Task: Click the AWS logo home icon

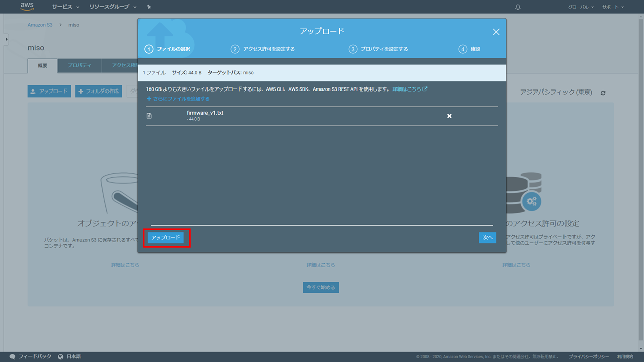Action: [x=27, y=7]
